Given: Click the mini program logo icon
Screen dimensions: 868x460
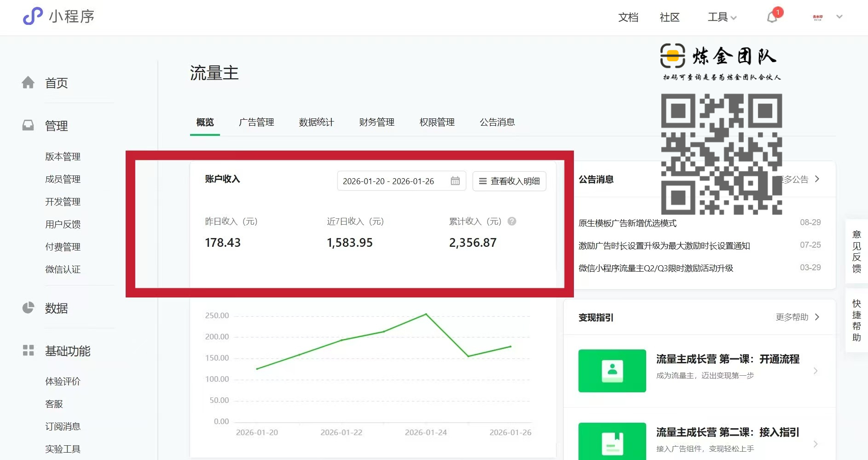Looking at the screenshot, I should point(33,17).
